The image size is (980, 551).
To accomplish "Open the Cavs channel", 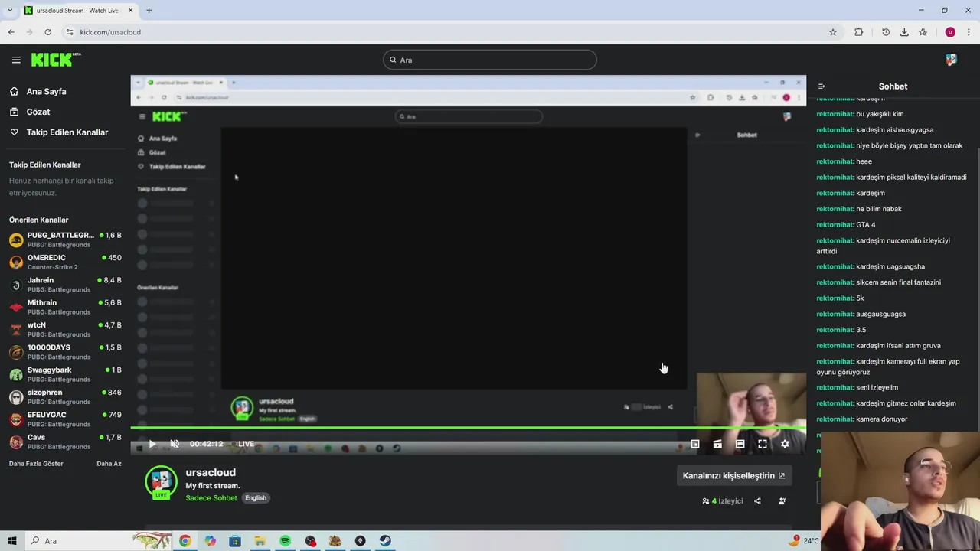I will click(65, 442).
